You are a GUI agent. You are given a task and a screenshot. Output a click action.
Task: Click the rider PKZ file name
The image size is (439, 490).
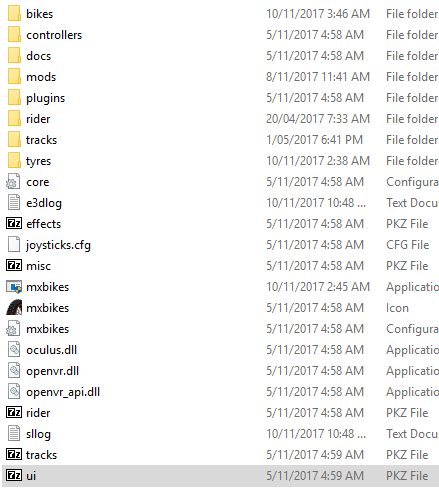(x=38, y=413)
